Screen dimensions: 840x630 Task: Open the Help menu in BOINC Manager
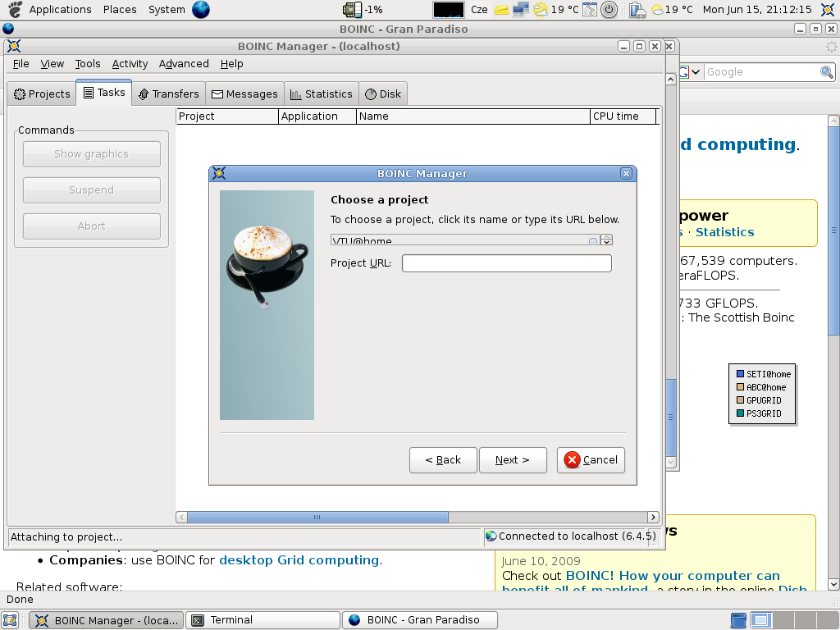coord(231,64)
